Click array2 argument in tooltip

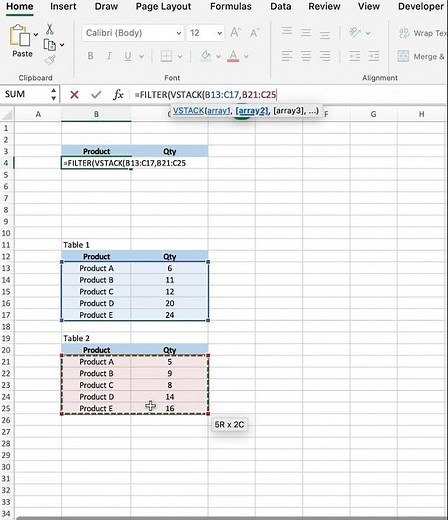click(252, 111)
